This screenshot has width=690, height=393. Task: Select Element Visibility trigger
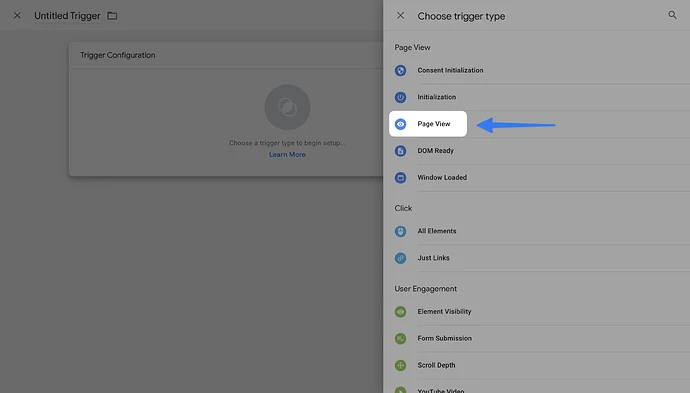pyautogui.click(x=444, y=312)
